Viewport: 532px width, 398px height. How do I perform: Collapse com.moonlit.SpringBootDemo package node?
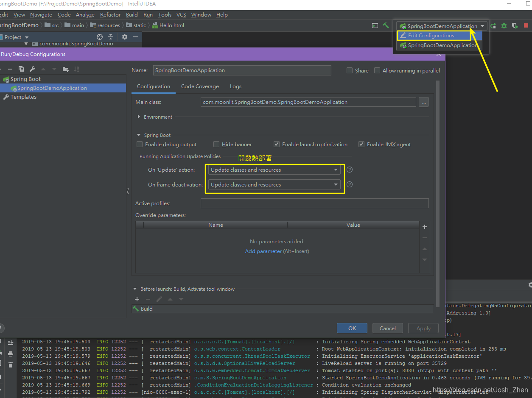click(26, 44)
